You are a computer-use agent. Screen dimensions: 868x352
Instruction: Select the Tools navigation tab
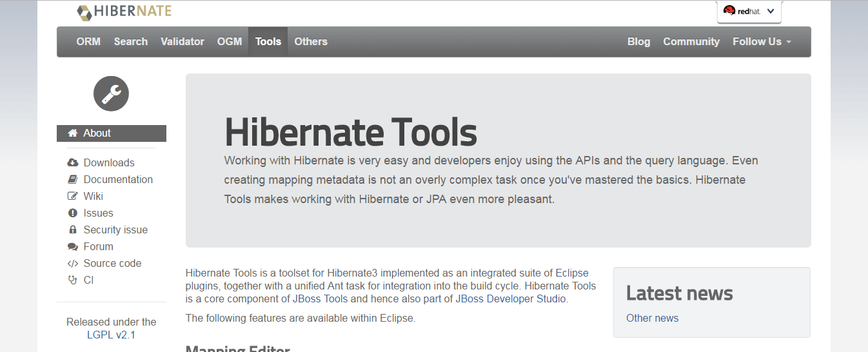pos(268,41)
